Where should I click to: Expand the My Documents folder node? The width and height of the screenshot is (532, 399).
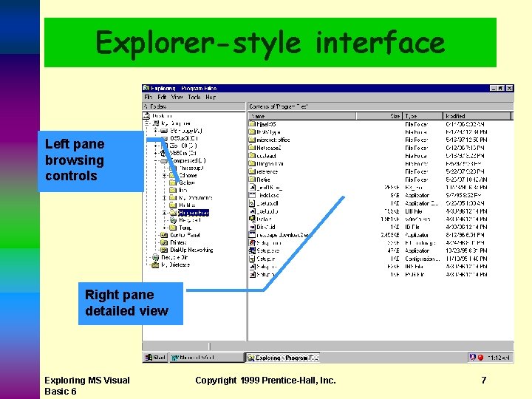tap(165, 197)
